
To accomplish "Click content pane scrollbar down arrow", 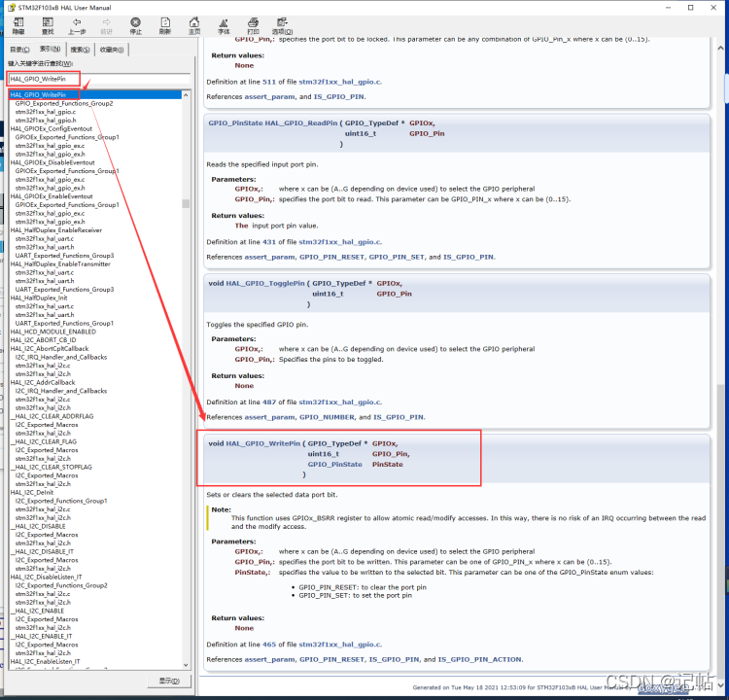I will [x=720, y=685].
